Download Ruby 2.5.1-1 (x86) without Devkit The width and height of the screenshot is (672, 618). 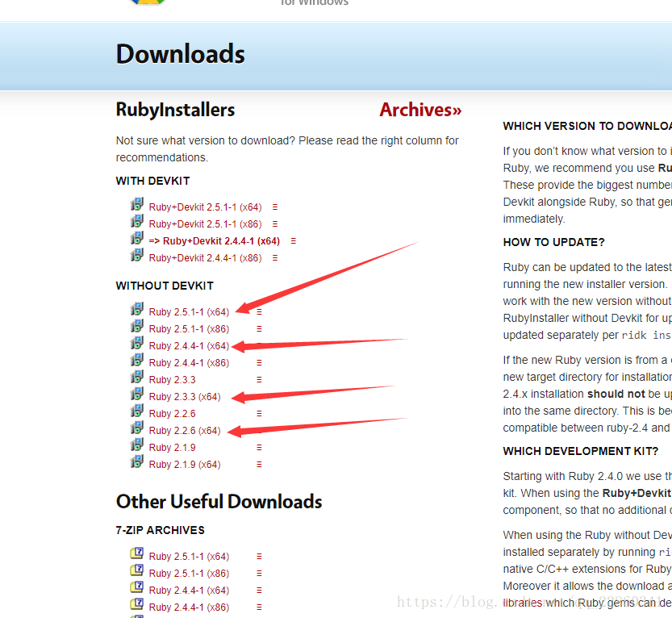point(189,329)
